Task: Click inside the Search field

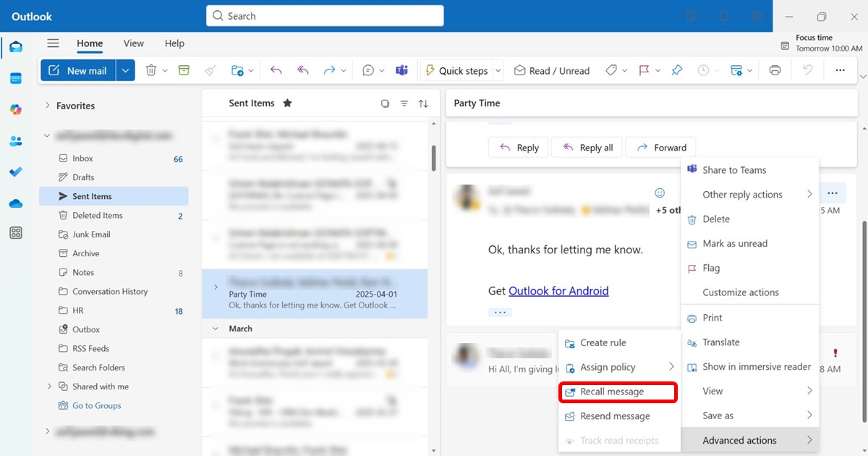Action: [x=323, y=15]
